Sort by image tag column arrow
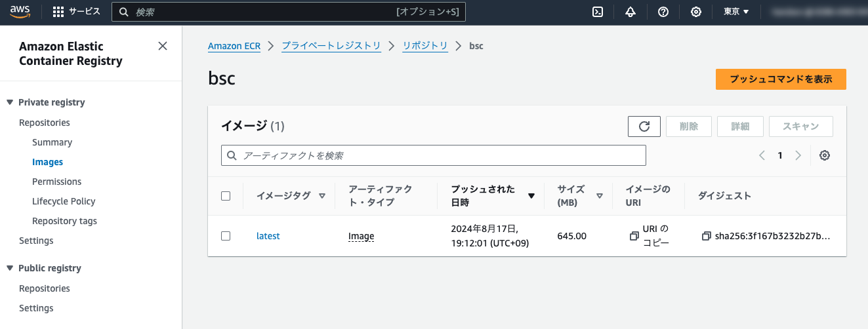868x329 pixels. [321, 196]
